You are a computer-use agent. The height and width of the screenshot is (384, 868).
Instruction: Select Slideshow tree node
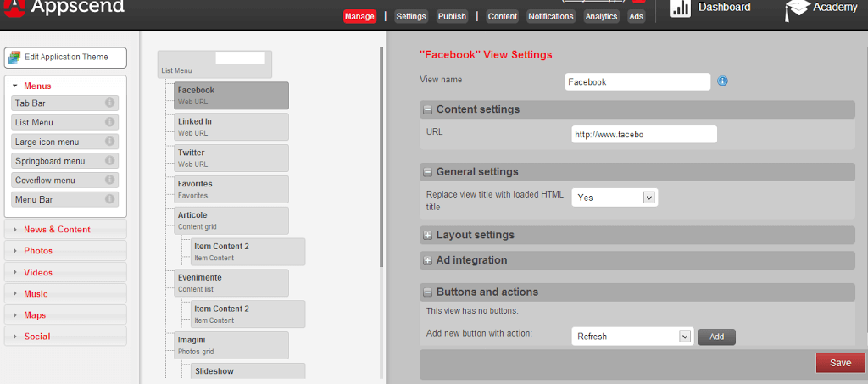click(x=248, y=371)
